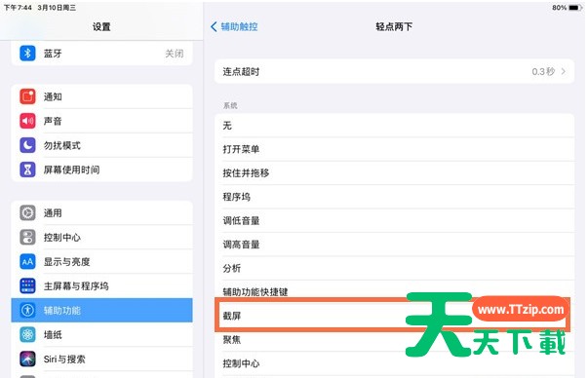Open Siri与搜索 settings row
The image size is (588, 378).
[x=101, y=359]
